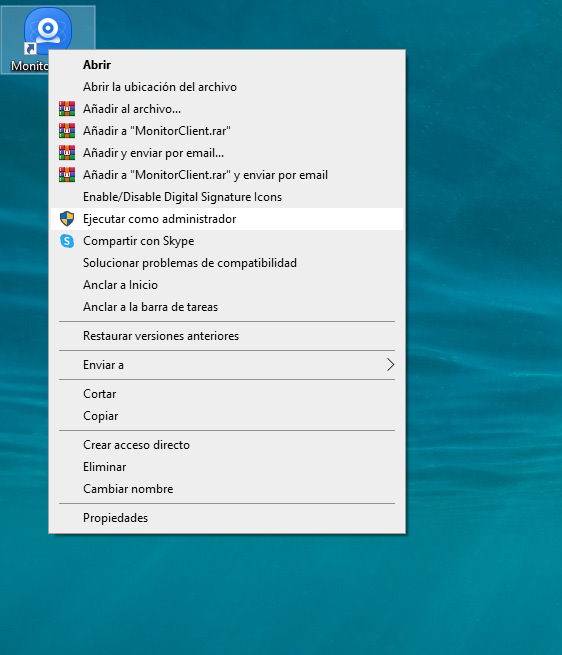Choose 'Compartir con Skype'
Image resolution: width=562 pixels, height=655 pixels.
point(227,241)
